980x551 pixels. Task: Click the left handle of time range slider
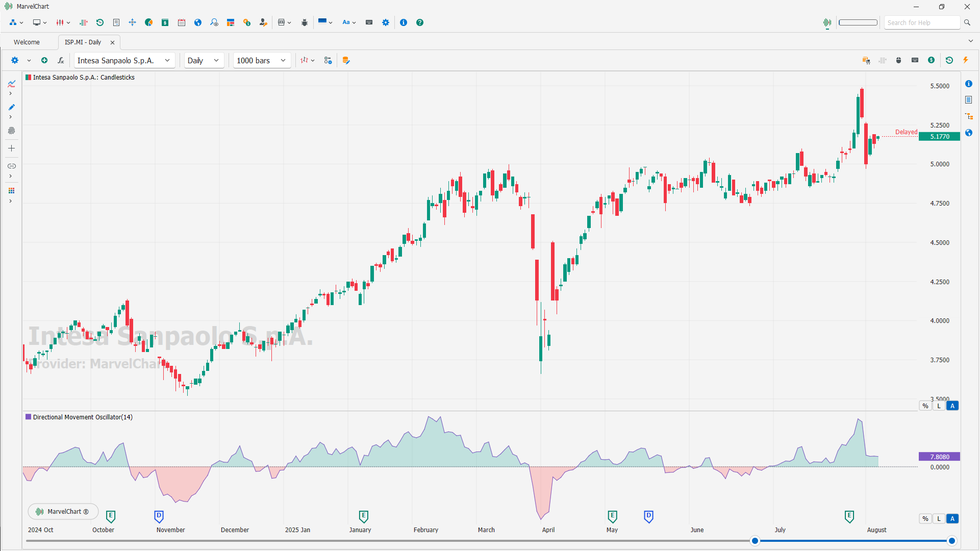click(755, 541)
